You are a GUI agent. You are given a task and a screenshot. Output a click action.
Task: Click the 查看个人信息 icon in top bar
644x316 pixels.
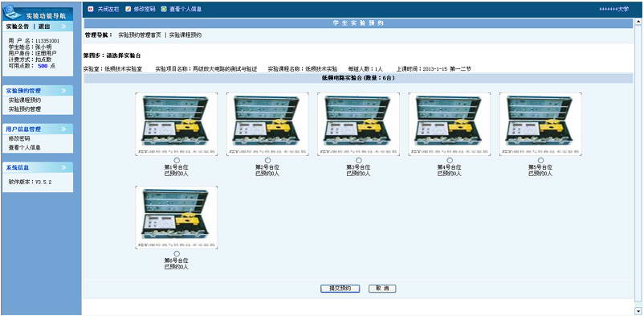pyautogui.click(x=164, y=9)
